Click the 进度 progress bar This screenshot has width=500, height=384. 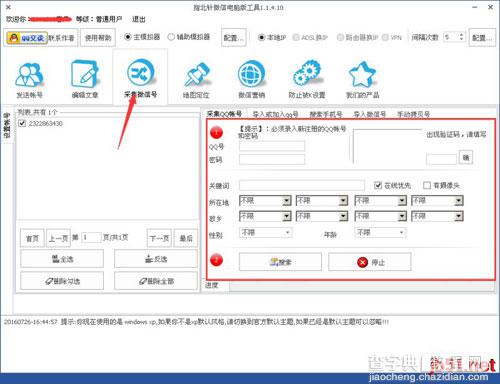coord(362,286)
